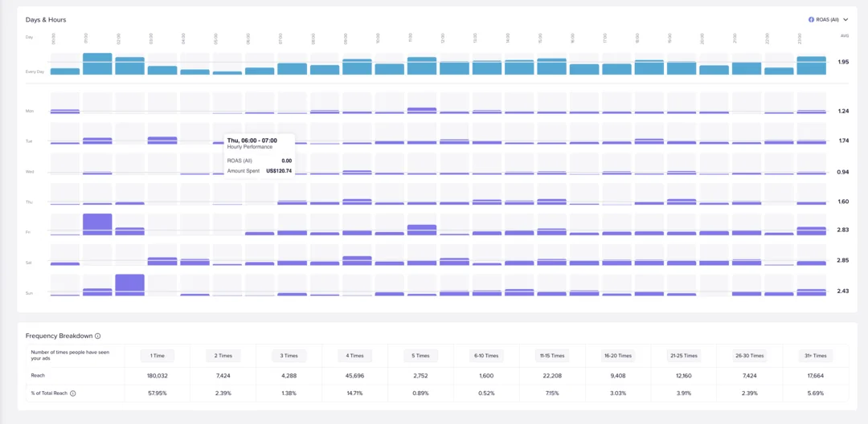Click the info icon next to Frequency Breakdown
The width and height of the screenshot is (868, 424).
pos(97,336)
